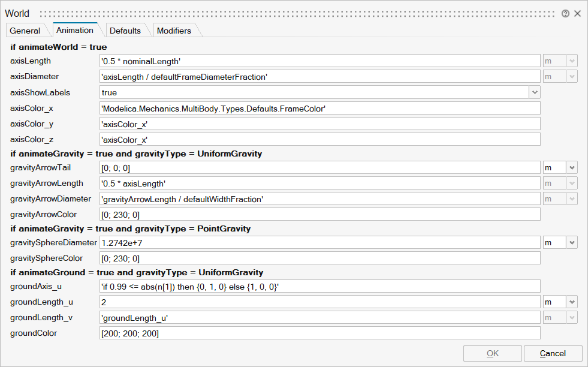Click the axisDiameter expression field
The image size is (588, 367).
(x=320, y=77)
